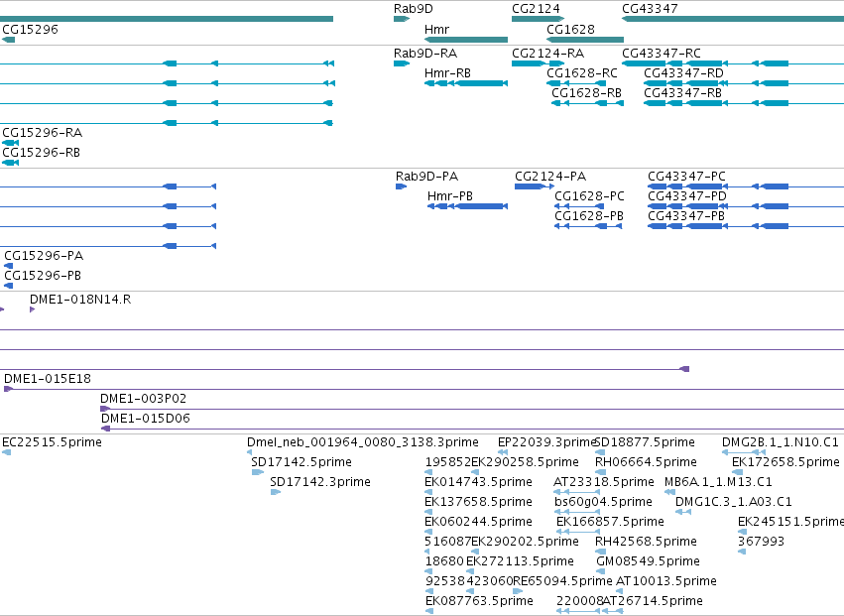Image resolution: width=844 pixels, height=616 pixels.
Task: Select BAC clone DME1-003P02
Action: tap(143, 399)
